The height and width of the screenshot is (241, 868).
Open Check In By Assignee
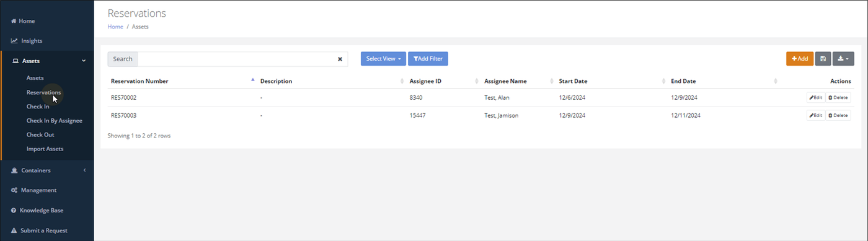tap(54, 121)
